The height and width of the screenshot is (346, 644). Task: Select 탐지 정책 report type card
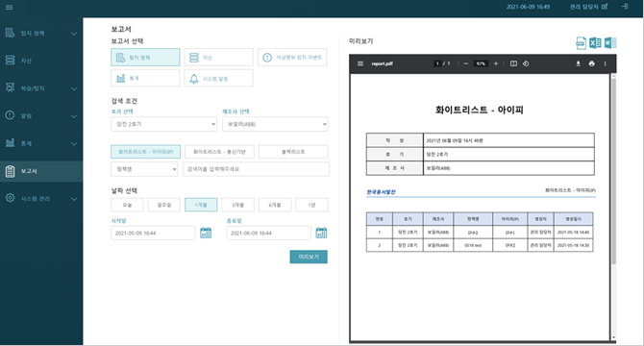coord(145,58)
